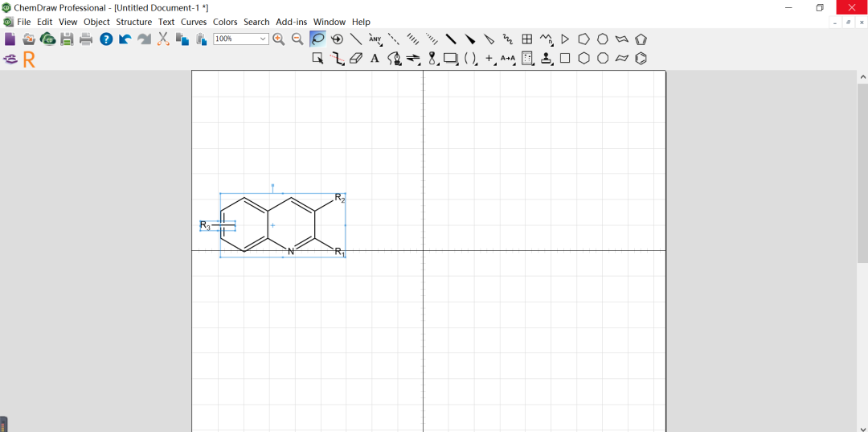Select the second chair cyclohexane tool in bottom row
Image resolution: width=868 pixels, height=432 pixels.
(621, 58)
